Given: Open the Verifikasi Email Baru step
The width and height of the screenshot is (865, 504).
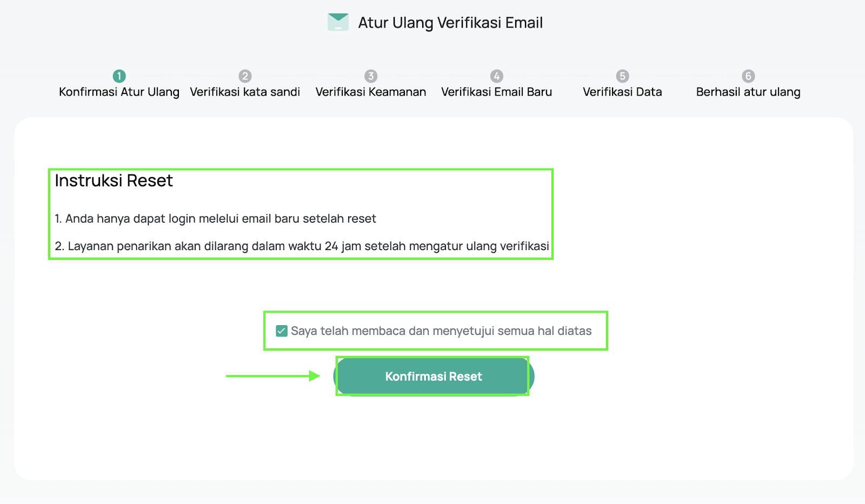Looking at the screenshot, I should point(496,92).
